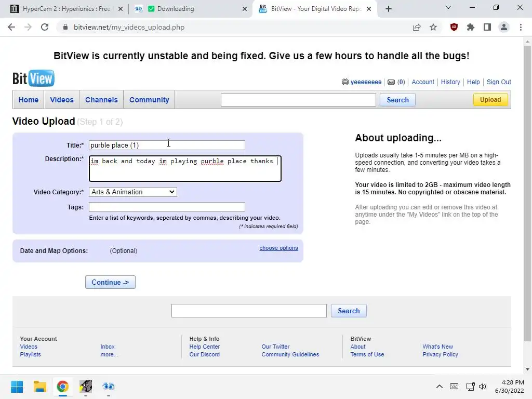The height and width of the screenshot is (399, 532).
Task: Click the HyperCam taskbar icon
Action: (x=86, y=387)
